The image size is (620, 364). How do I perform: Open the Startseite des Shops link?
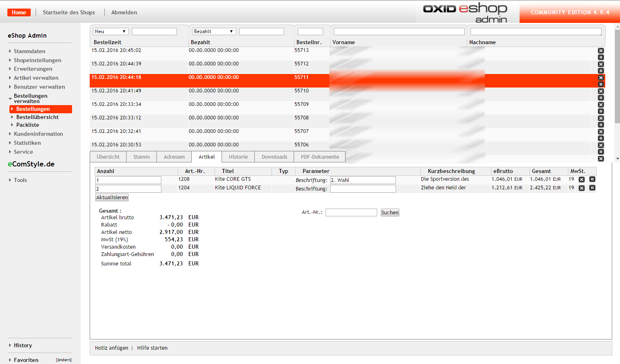(69, 12)
